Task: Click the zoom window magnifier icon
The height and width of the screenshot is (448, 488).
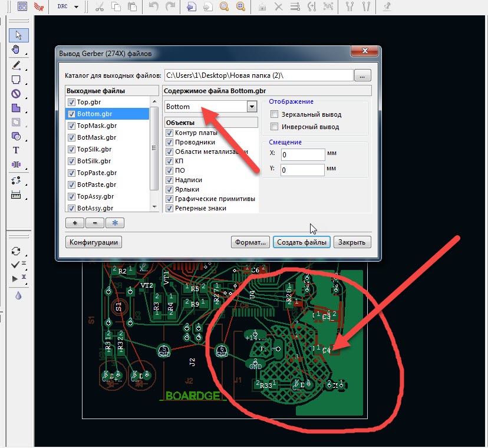Action: [224, 6]
